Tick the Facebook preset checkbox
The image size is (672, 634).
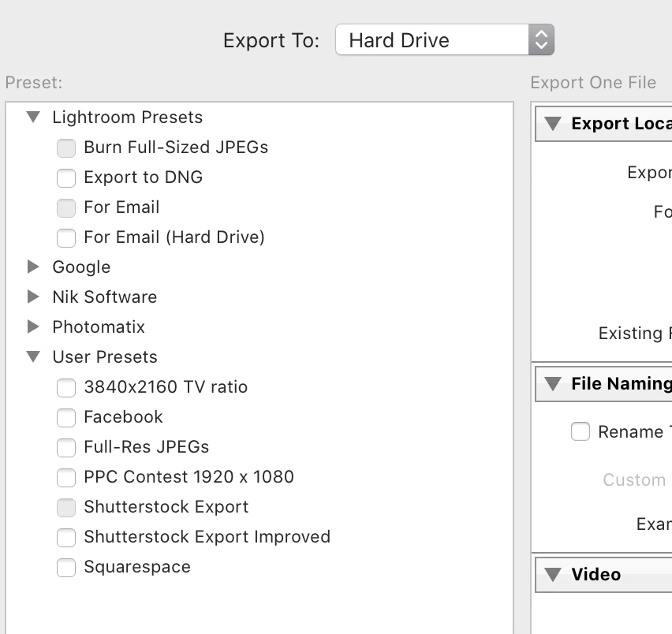(x=66, y=418)
